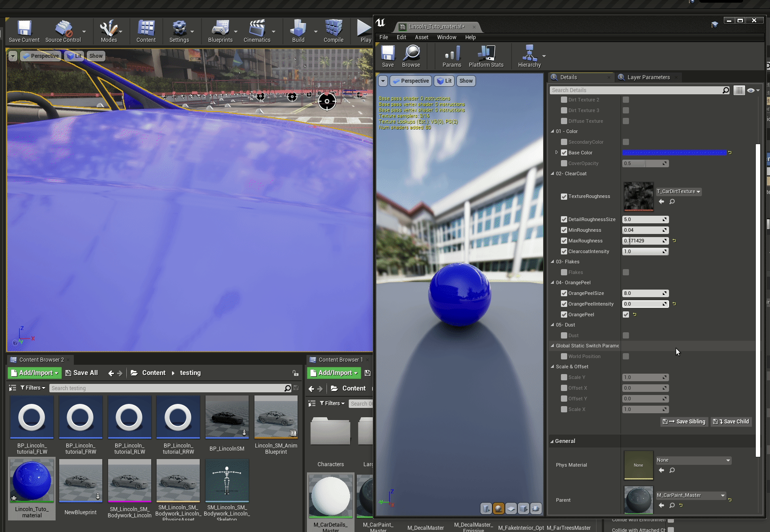This screenshot has width=770, height=532.
Task: Open Filters dropdown in Content Browser 2
Action: [33, 388]
